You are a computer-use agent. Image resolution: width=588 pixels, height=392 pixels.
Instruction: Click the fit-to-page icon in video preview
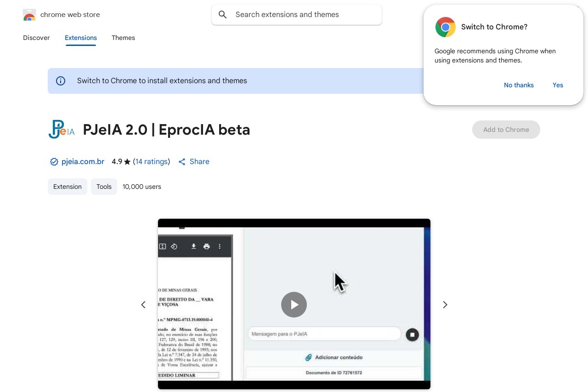click(x=162, y=246)
